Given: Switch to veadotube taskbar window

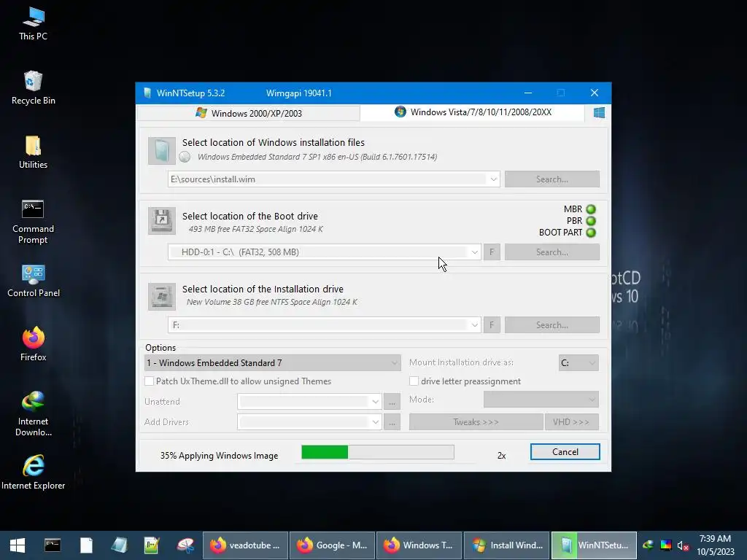Looking at the screenshot, I should 245,545.
